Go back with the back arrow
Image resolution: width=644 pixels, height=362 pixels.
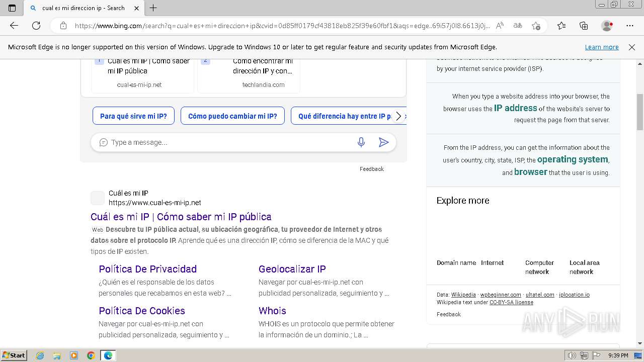pyautogui.click(x=14, y=26)
